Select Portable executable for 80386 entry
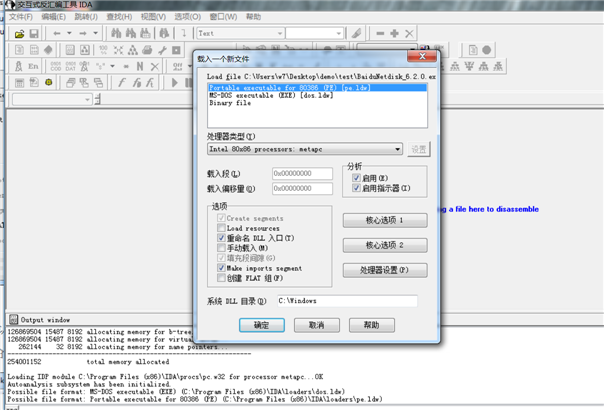Viewport: 604px width, 410px height. click(317, 88)
